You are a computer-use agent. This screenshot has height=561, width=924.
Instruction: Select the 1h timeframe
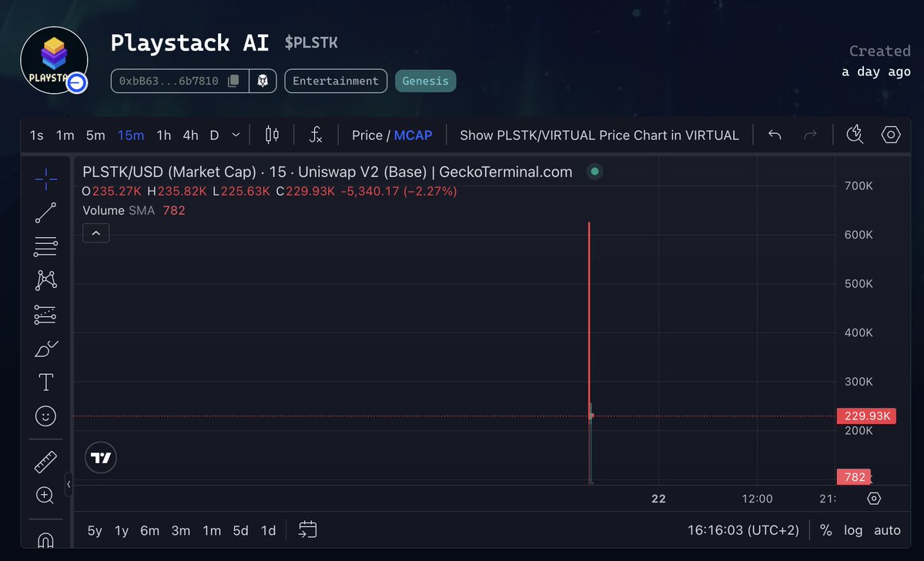(164, 135)
